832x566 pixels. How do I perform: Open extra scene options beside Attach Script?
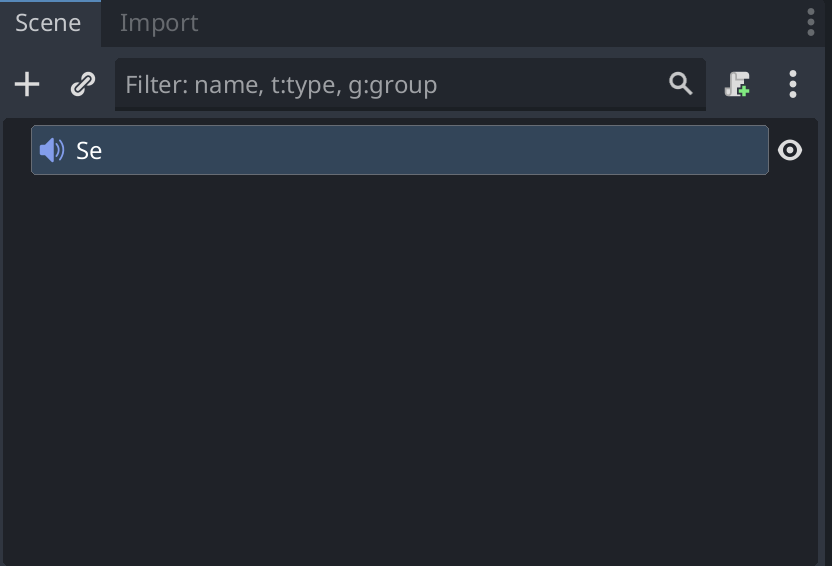pyautogui.click(x=792, y=85)
